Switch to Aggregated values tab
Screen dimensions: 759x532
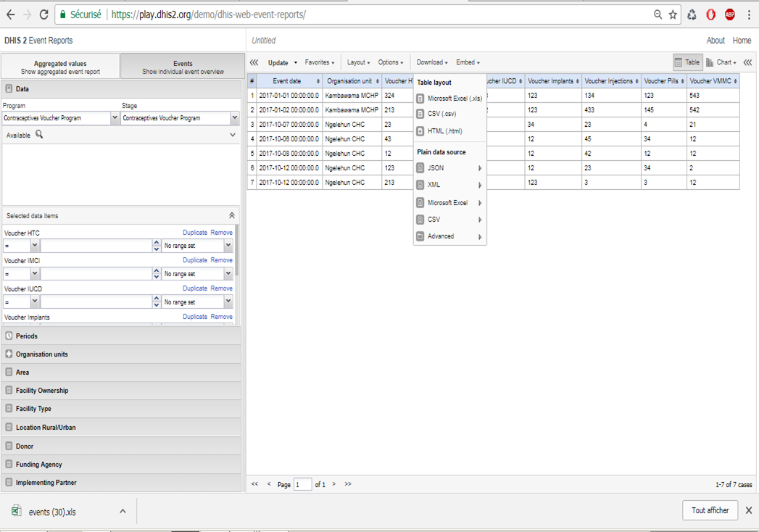click(60, 67)
